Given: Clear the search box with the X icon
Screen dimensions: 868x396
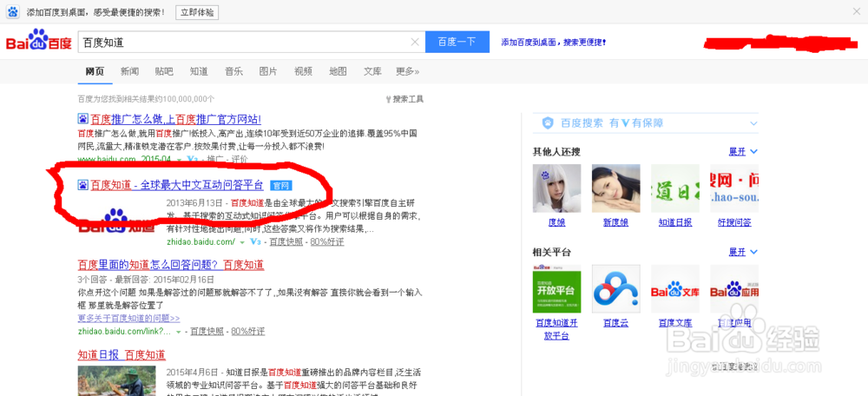Looking at the screenshot, I should (x=415, y=42).
